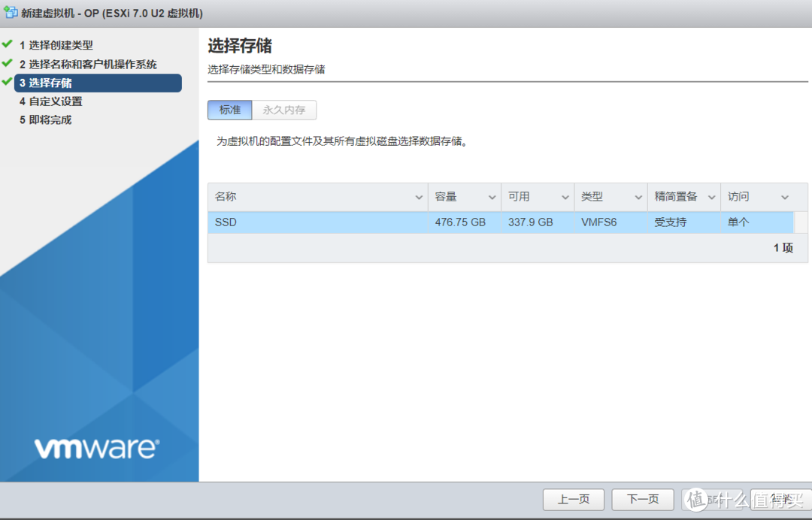The width and height of the screenshot is (812, 520).
Task: Click the 上一页 button
Action: 573,499
